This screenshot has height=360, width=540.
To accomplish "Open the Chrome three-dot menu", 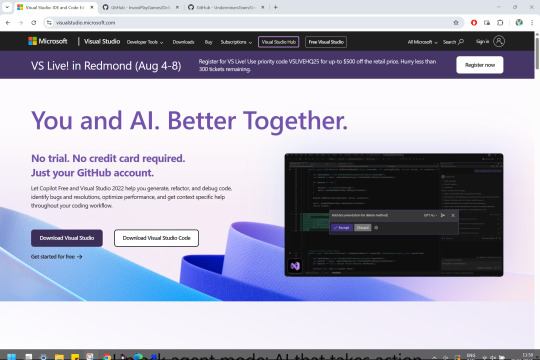I will click(532, 23).
